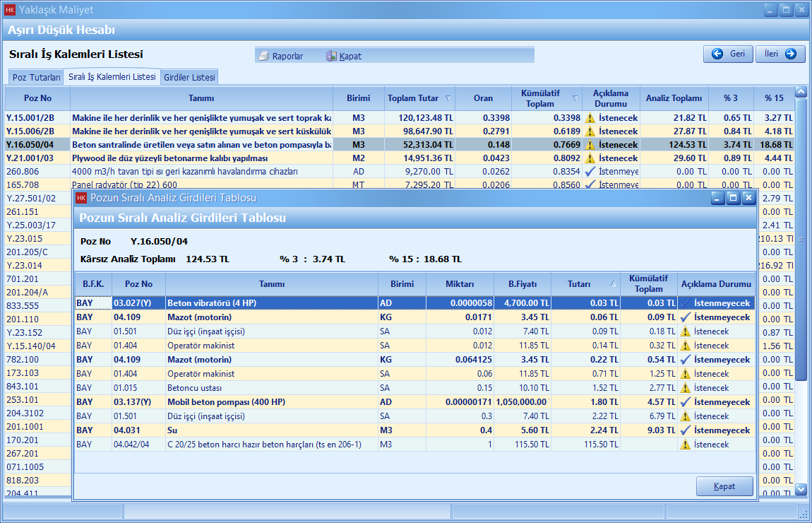Viewport: 812px width, 523px height.
Task: Click the Raporlar printer icon
Action: [263, 56]
